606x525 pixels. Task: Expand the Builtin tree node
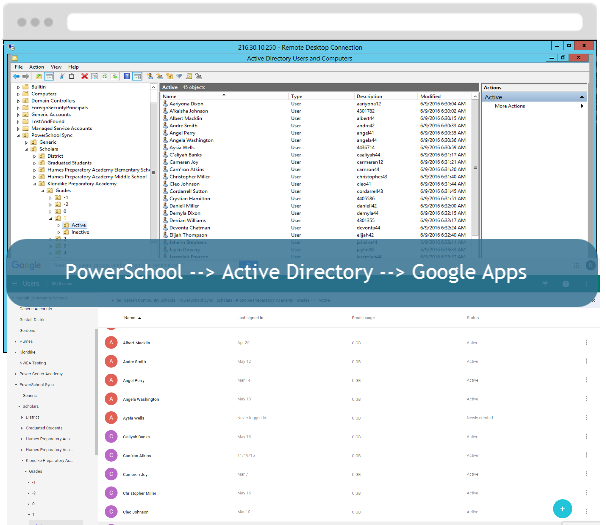[18, 87]
